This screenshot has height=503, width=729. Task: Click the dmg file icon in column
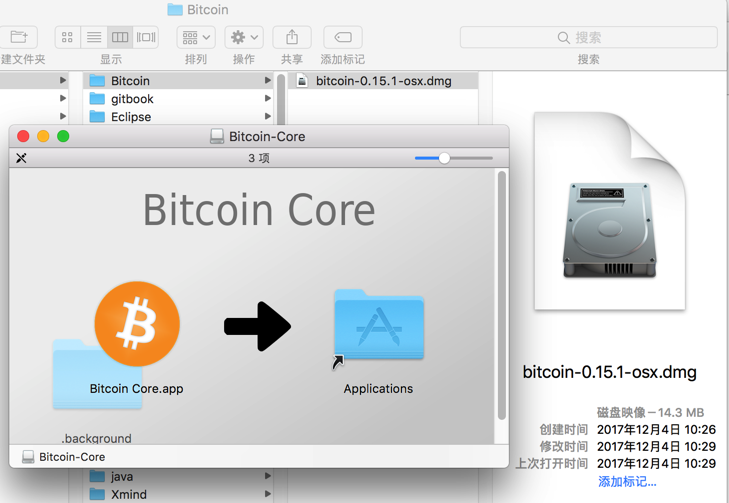tap(302, 81)
